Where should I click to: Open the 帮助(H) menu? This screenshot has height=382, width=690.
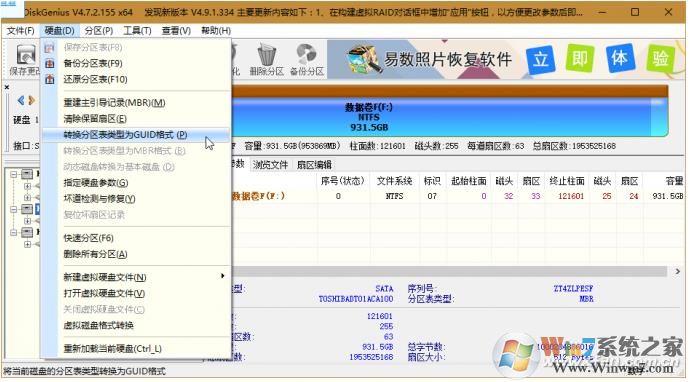coord(216,30)
